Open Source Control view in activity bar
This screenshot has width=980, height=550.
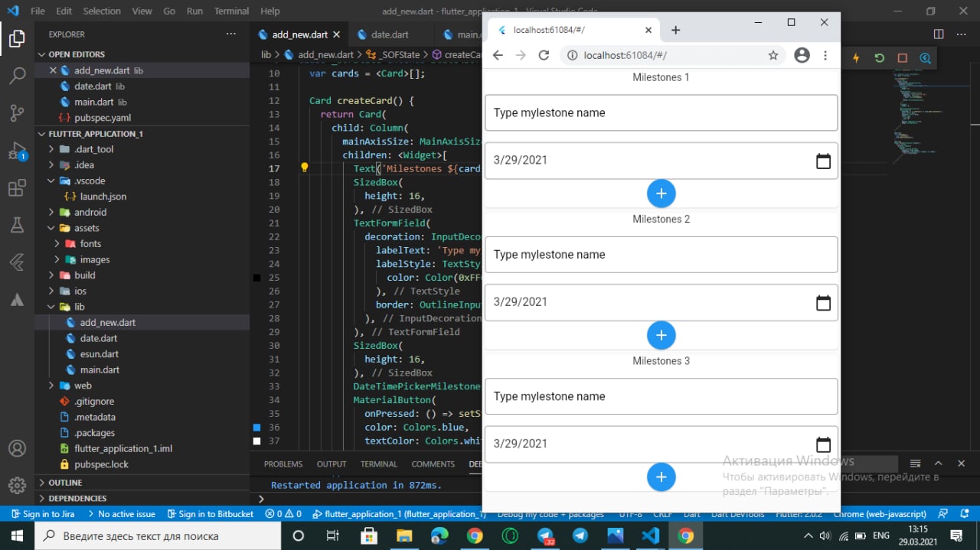click(x=17, y=113)
